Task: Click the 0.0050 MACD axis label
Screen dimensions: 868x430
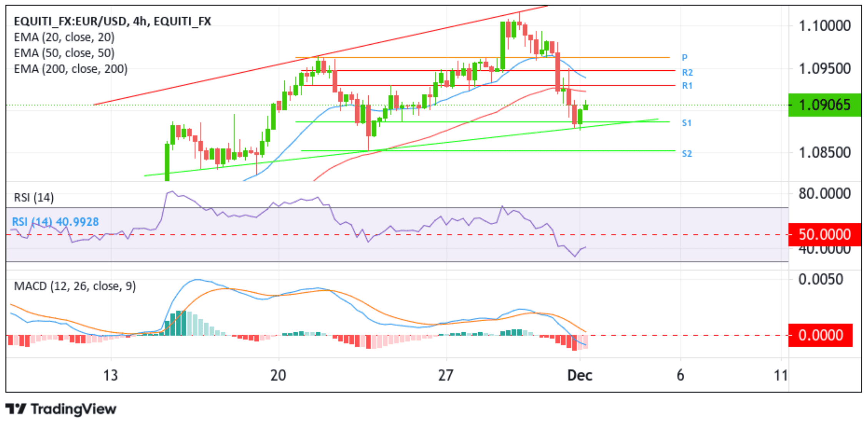Action: coord(821,280)
